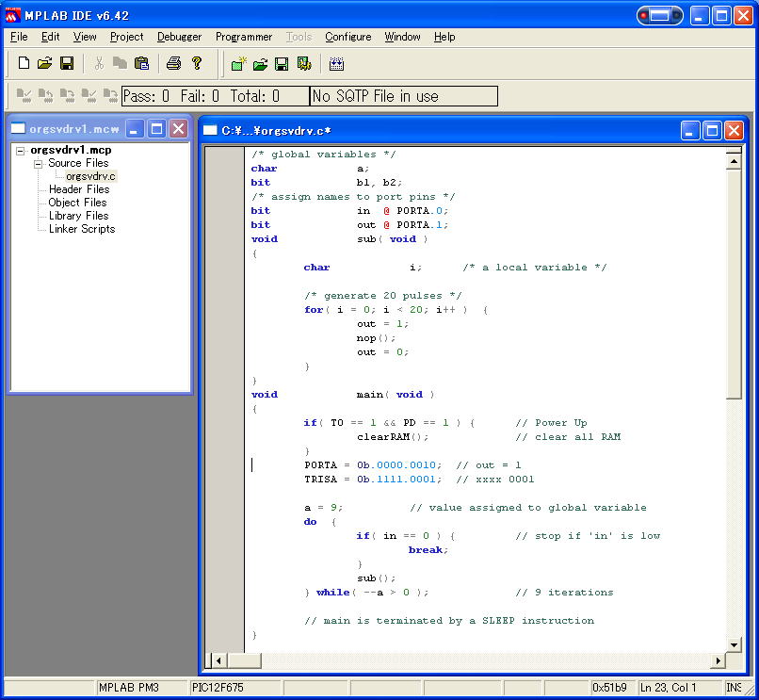
Task: Open Help via the question mark icon
Action: pyautogui.click(x=197, y=63)
